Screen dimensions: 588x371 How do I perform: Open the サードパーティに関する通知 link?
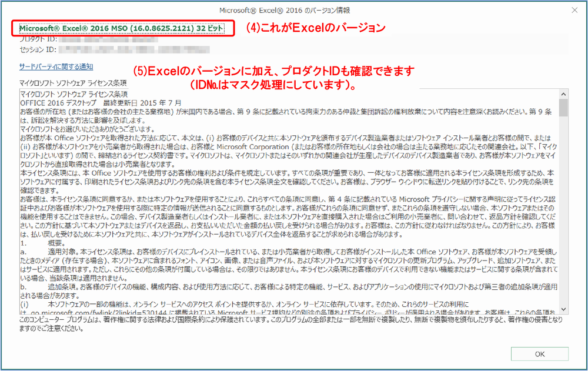click(56, 67)
